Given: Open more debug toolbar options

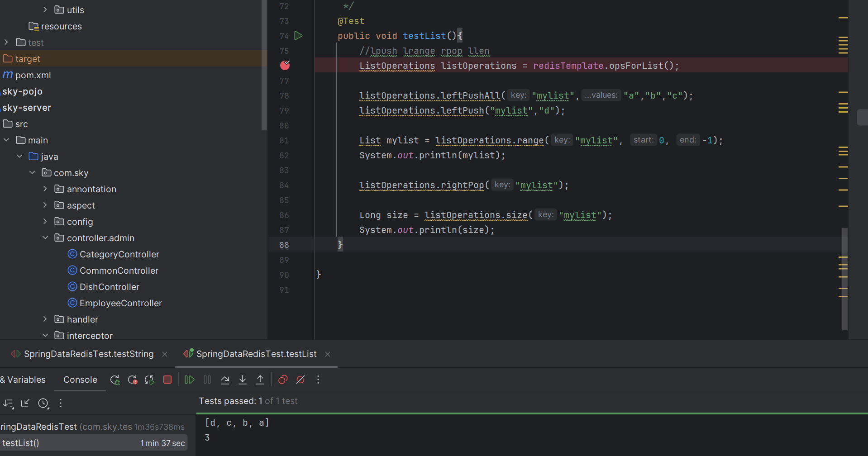Looking at the screenshot, I should pyautogui.click(x=318, y=380).
